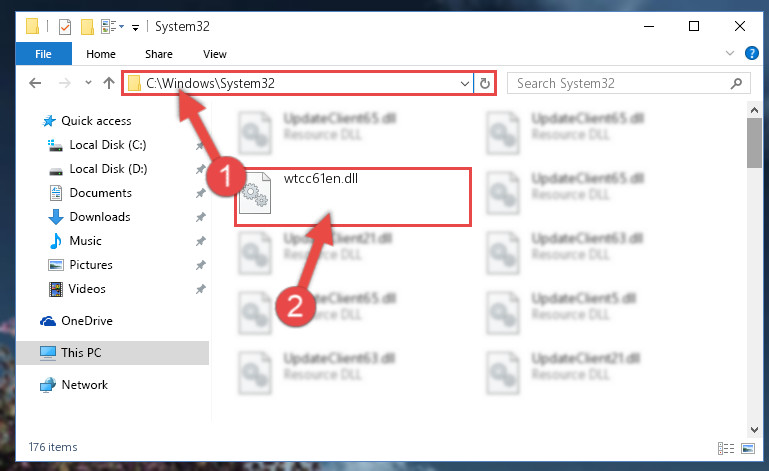Click the Properties quick access toolbar icon
The height and width of the screenshot is (471, 769).
click(x=65, y=26)
